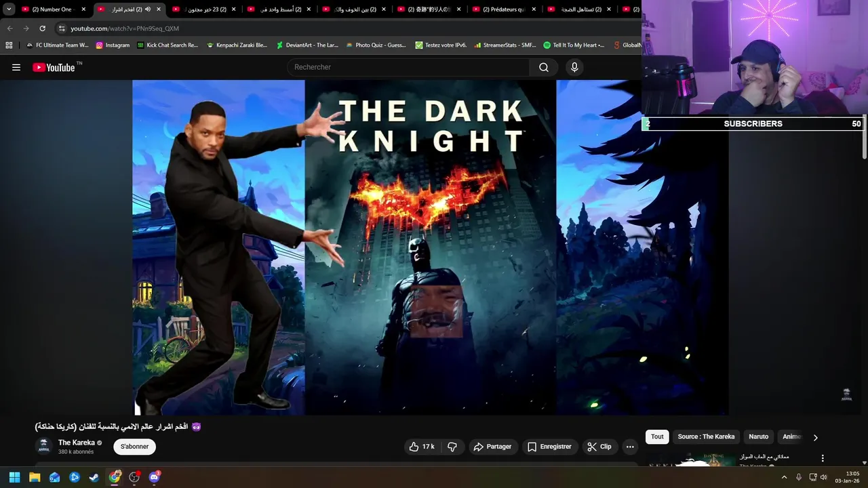Select the Tout filter chip
Viewport: 868px width, 488px height.
click(657, 437)
